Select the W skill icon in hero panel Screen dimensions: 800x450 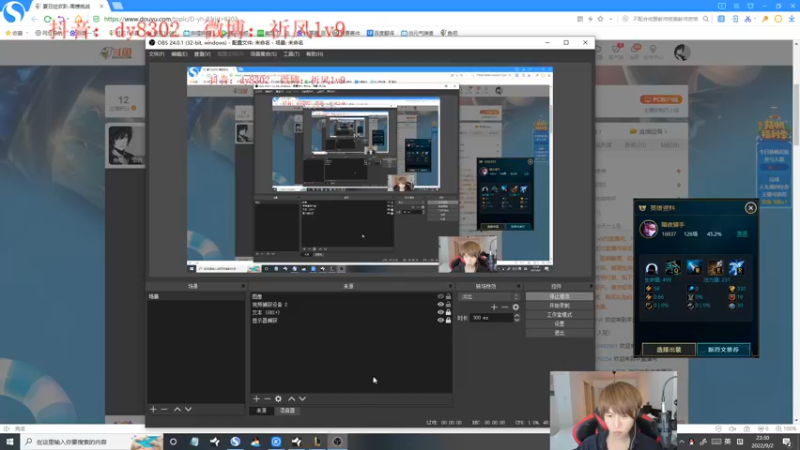[694, 267]
